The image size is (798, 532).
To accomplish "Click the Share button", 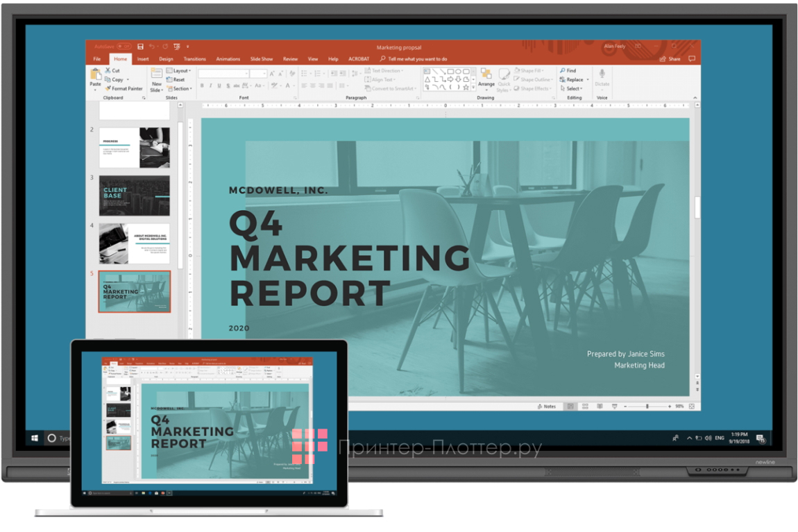I will (x=670, y=59).
